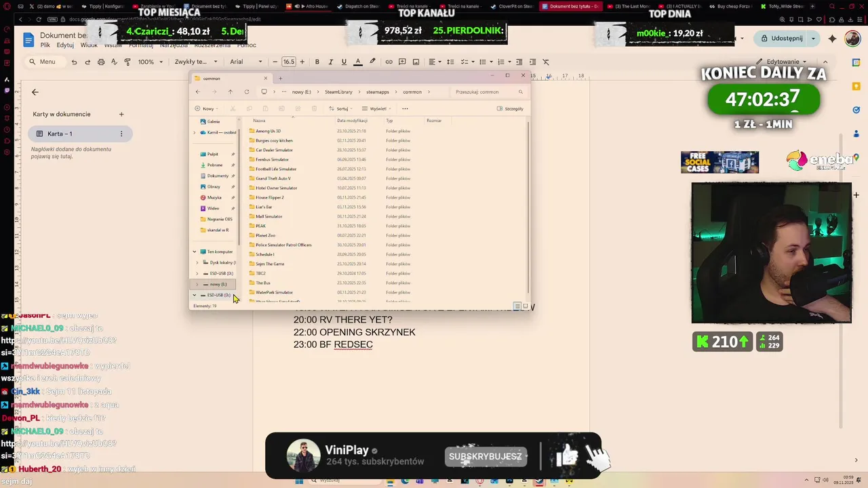This screenshot has width=868, height=488.
Task: Select the Karta – 1 document tab
Action: [x=79, y=134]
